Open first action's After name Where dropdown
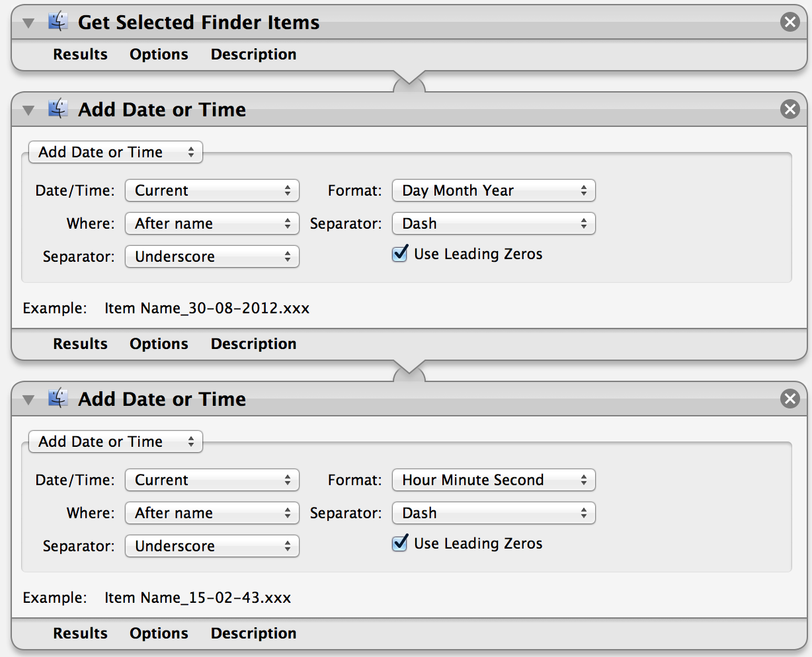 [212, 223]
